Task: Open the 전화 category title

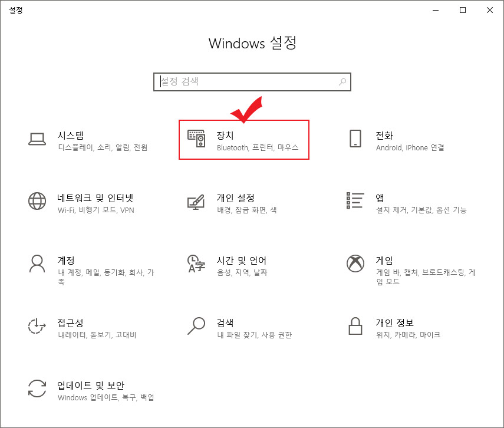Action: click(384, 136)
